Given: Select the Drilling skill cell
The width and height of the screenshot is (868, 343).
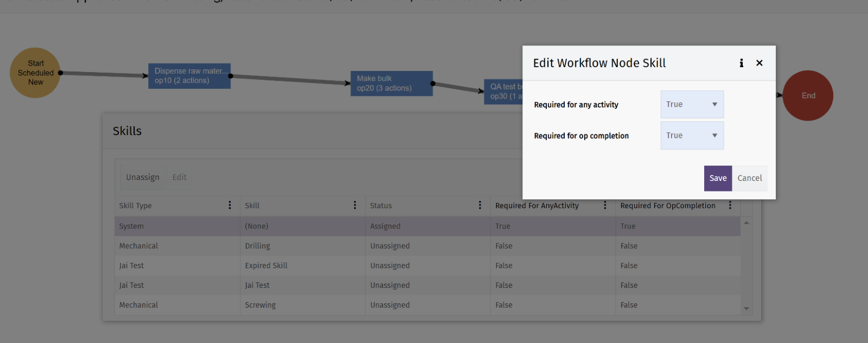Looking at the screenshot, I should coord(302,246).
